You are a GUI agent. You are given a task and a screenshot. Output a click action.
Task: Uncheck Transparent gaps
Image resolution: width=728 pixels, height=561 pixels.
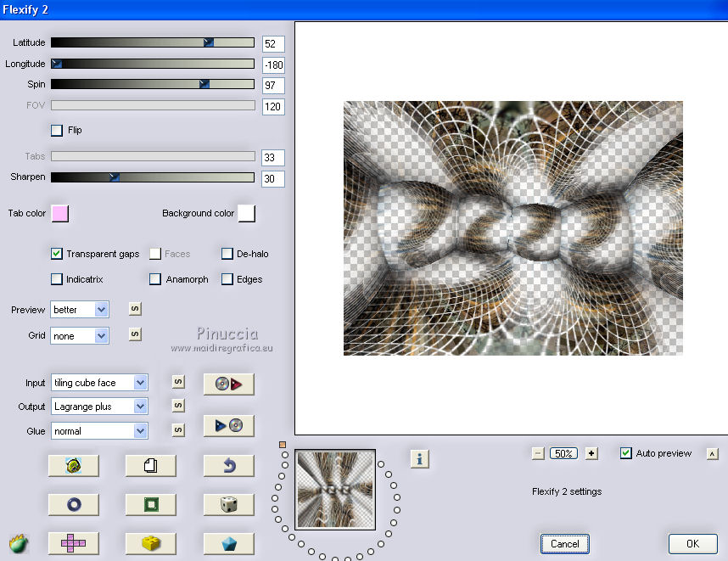tap(57, 254)
